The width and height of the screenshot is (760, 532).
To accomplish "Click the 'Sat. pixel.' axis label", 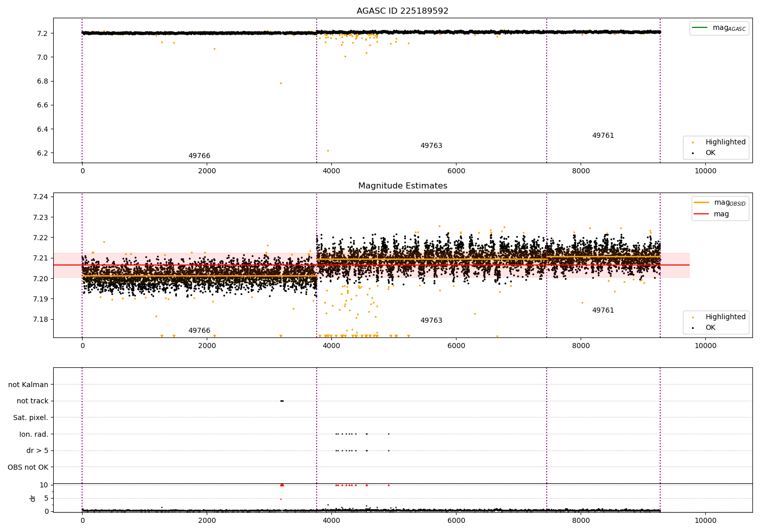I will point(31,418).
